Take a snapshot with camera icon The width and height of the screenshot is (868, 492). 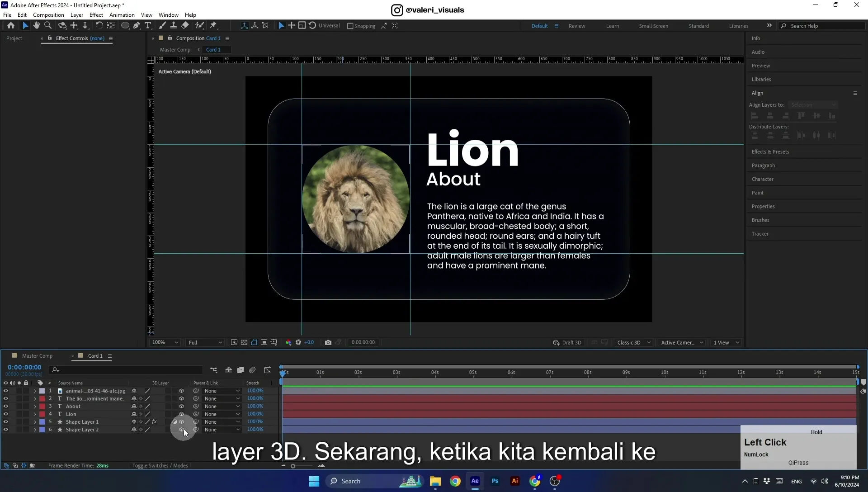[x=328, y=342]
